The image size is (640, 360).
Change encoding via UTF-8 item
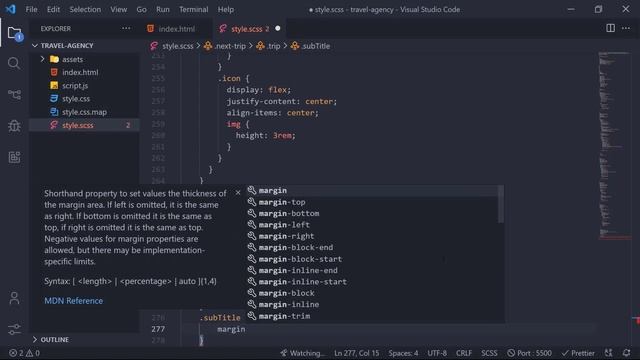pos(437,353)
